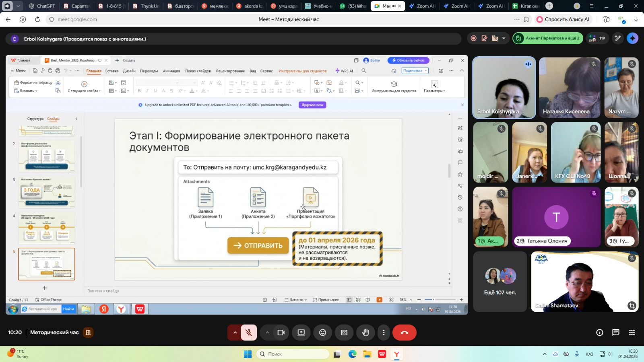Viewport: 644px width, 362px height.
Task: Open the Meet activities grid icon
Action: (x=632, y=333)
